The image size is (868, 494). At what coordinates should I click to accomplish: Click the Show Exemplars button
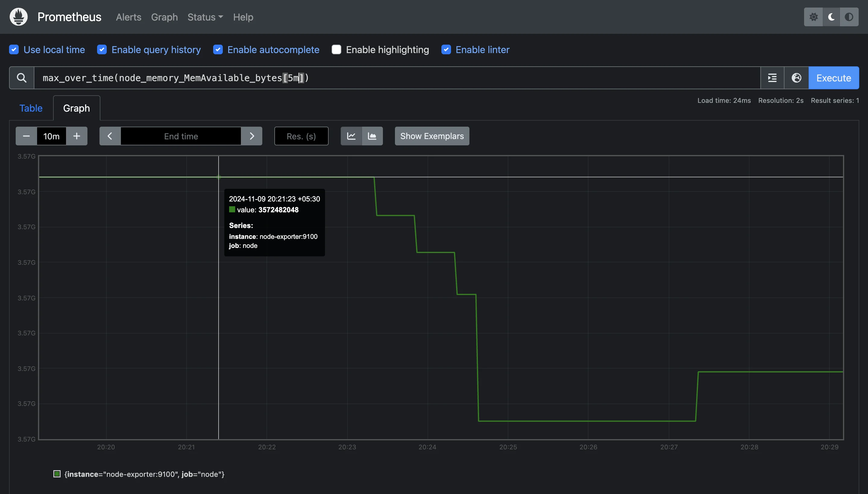[x=432, y=135]
